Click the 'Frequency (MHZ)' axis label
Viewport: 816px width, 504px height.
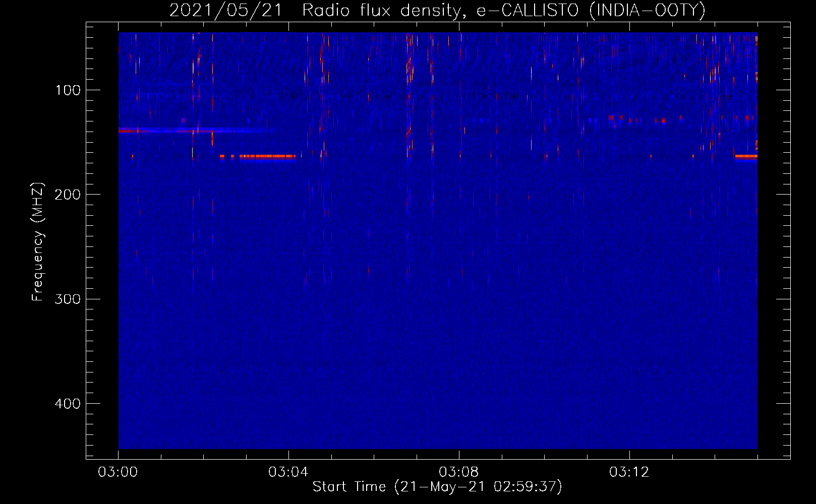point(38,242)
